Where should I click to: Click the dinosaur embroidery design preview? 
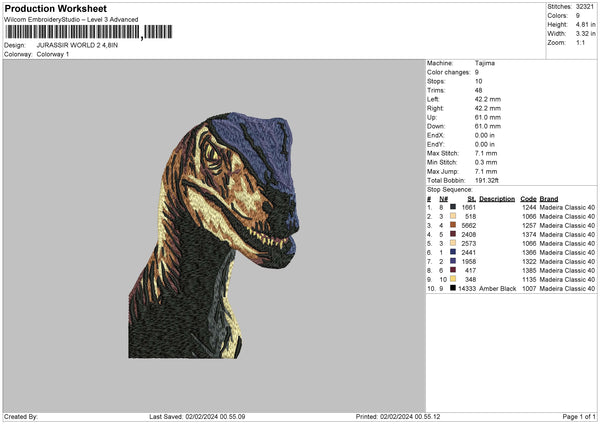click(x=214, y=235)
